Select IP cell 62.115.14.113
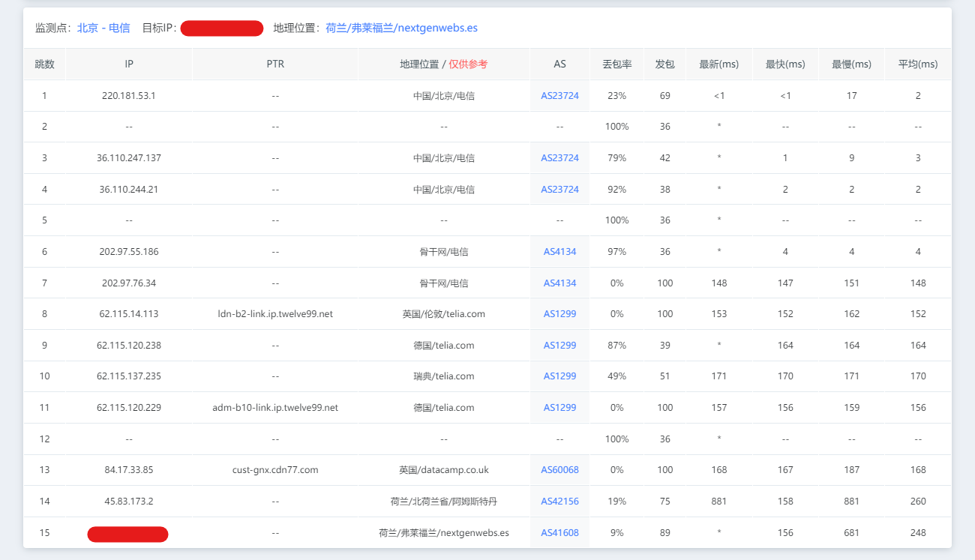This screenshot has height=560, width=975. pyautogui.click(x=129, y=314)
